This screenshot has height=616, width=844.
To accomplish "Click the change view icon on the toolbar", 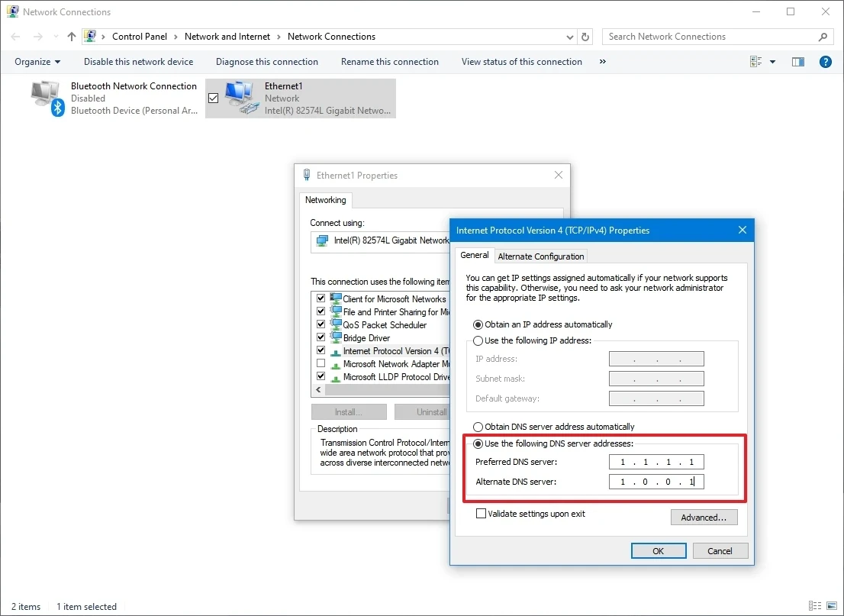I will coord(756,62).
